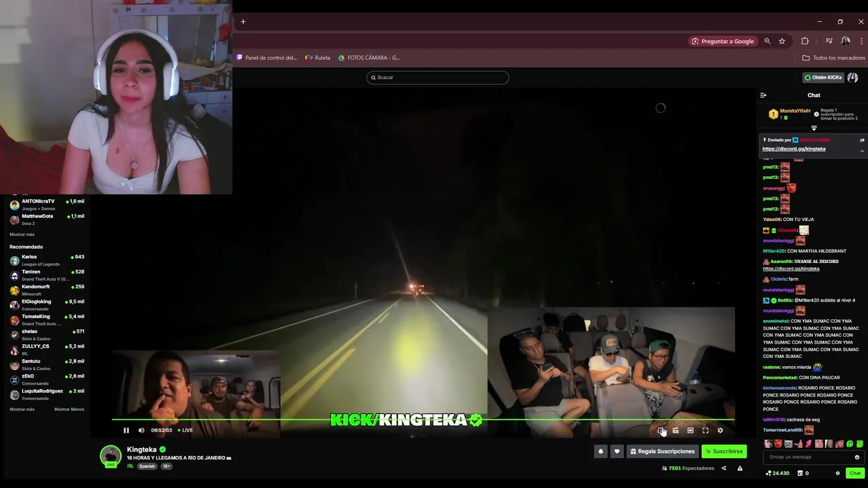Image resolution: width=868 pixels, height=488 pixels.
Task: Open Kendomurft recommended channel
Action: point(47,290)
